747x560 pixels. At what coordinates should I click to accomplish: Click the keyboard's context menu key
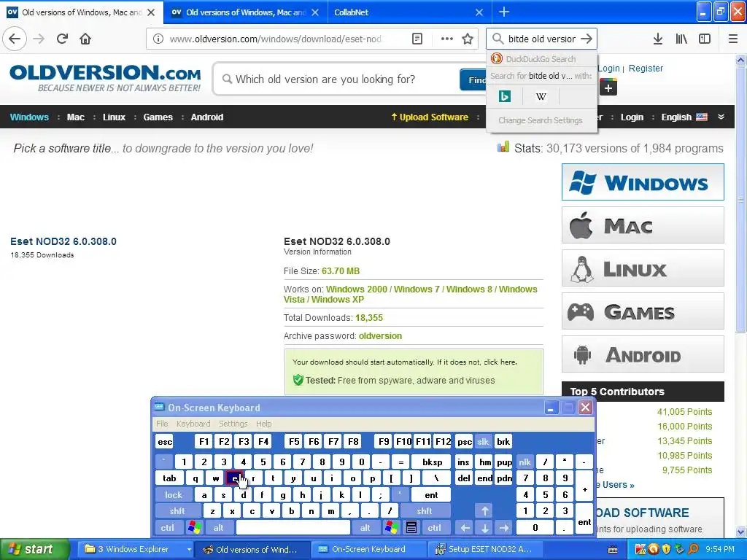pos(411,528)
